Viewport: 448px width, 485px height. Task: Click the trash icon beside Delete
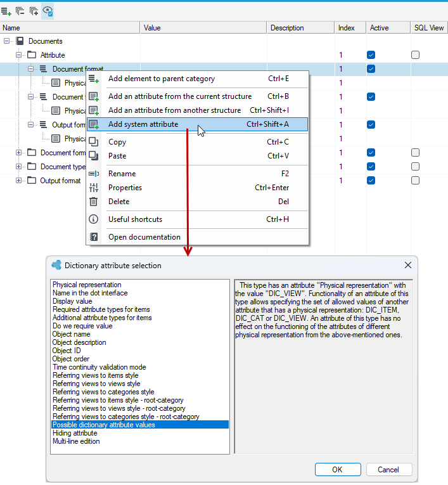[93, 202]
